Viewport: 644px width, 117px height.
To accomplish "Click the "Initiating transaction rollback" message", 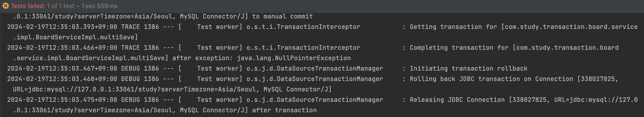I will pos(469,68).
